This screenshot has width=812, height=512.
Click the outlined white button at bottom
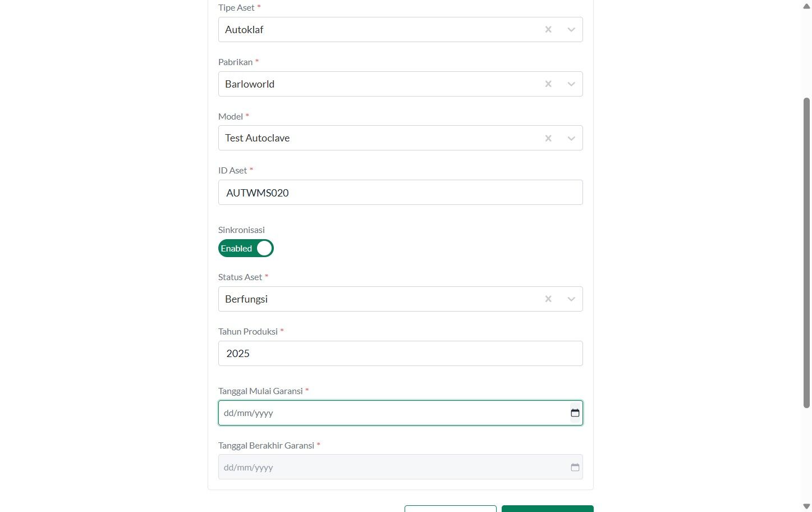451,509
